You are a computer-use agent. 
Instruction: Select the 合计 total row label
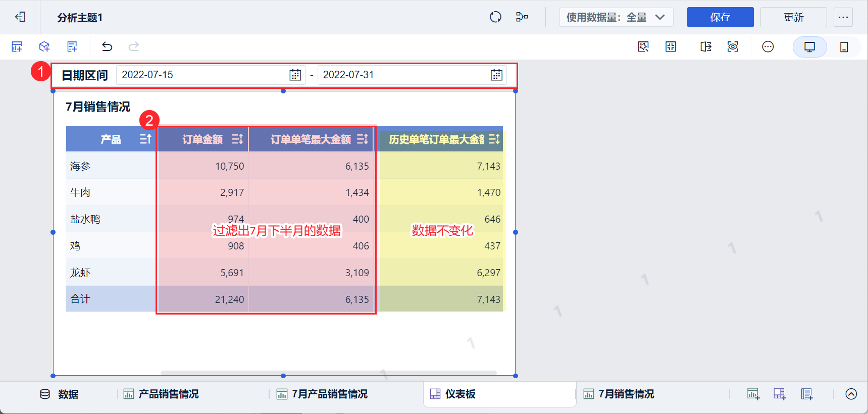point(111,299)
